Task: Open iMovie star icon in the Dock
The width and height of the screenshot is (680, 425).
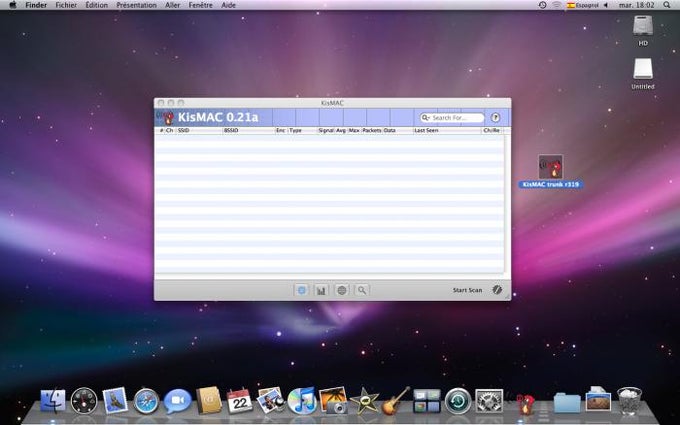Action: pos(364,401)
